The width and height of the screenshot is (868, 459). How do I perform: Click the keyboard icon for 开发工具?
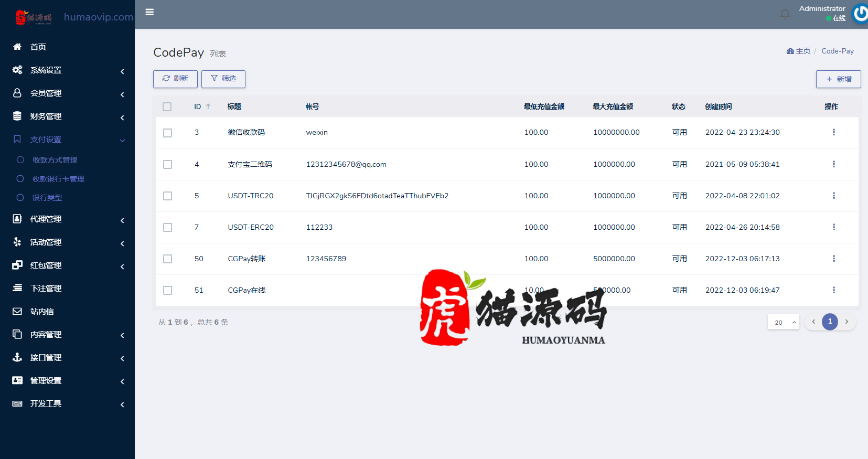pos(17,403)
